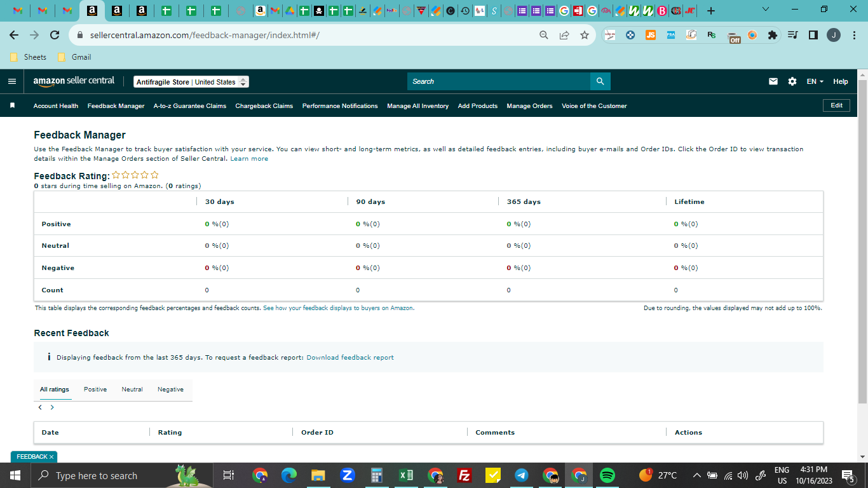Open the Seller Central settings gear
Image resolution: width=868 pixels, height=488 pixels.
click(x=792, y=81)
